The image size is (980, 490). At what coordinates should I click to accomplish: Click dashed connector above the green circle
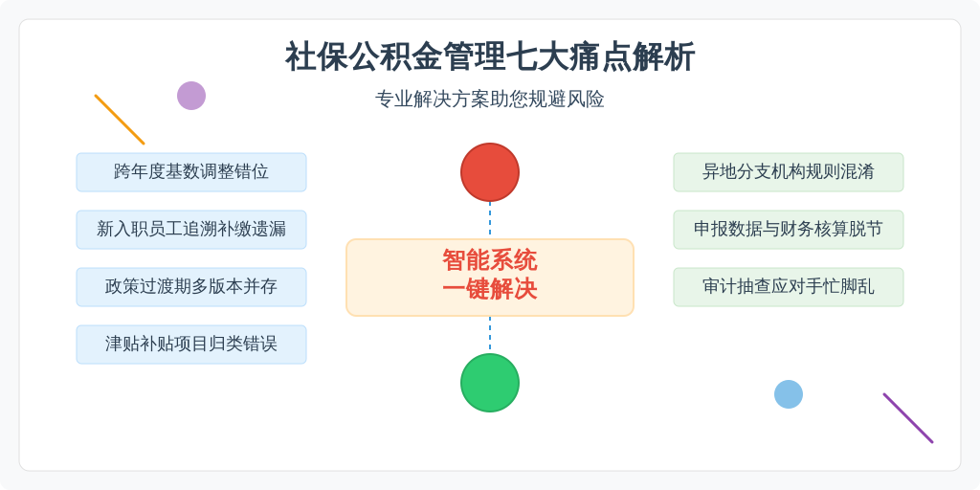coord(490,335)
